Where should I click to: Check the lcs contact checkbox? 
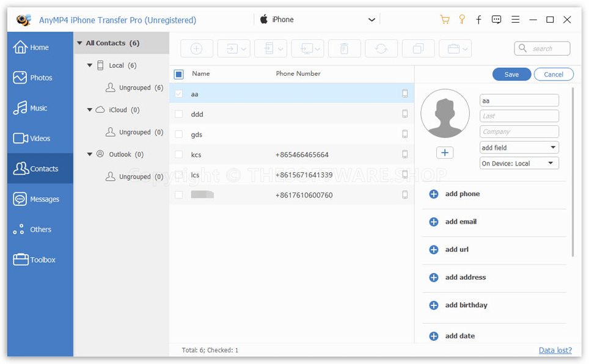(x=179, y=175)
